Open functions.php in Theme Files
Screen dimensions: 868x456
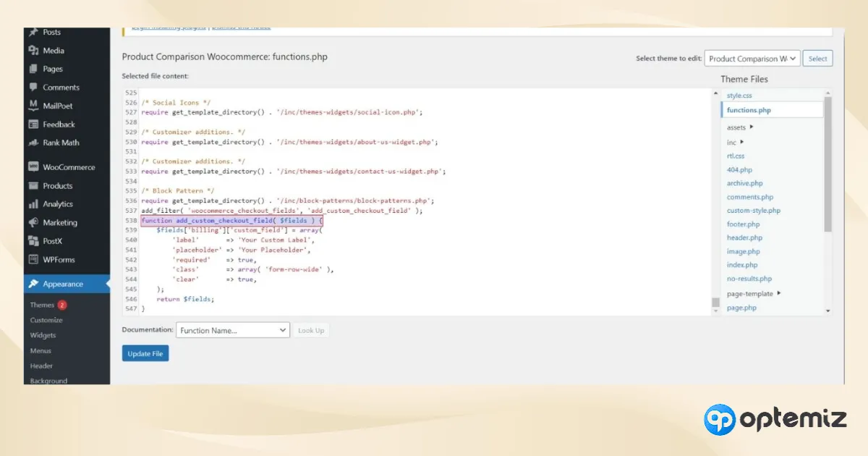pyautogui.click(x=749, y=110)
